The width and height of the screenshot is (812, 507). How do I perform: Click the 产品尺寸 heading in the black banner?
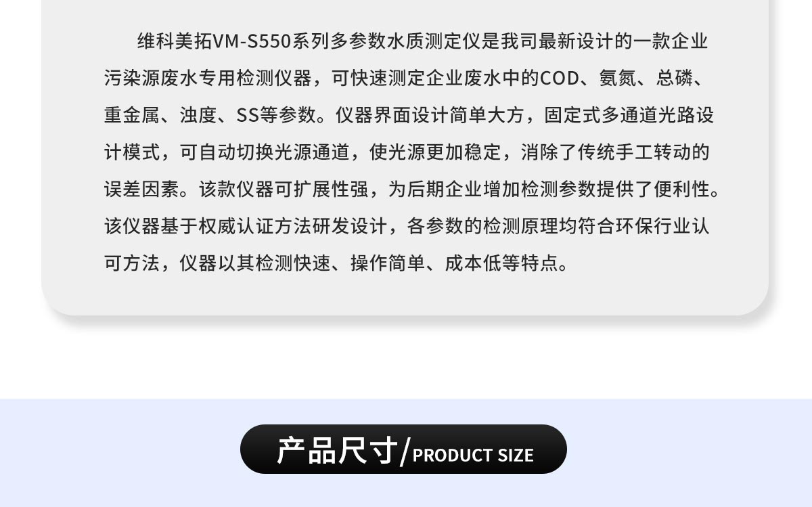click(336, 450)
